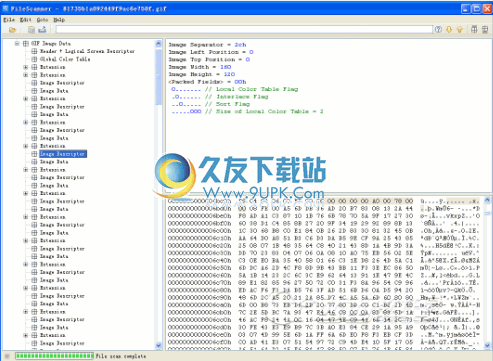Collapse the GIF Image Data root node
493x361 pixels.
(17, 43)
